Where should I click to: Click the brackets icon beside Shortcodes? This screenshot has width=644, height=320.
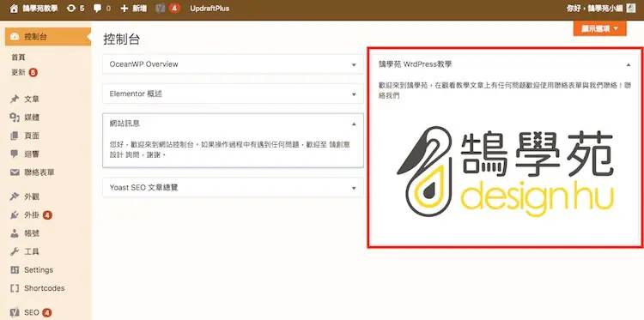point(15,288)
